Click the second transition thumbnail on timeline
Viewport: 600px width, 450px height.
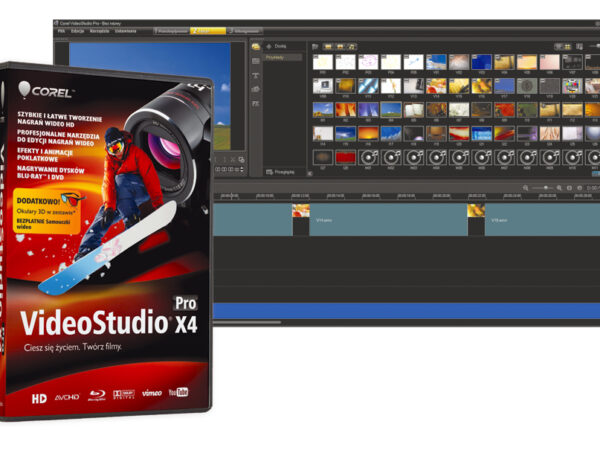[476, 211]
